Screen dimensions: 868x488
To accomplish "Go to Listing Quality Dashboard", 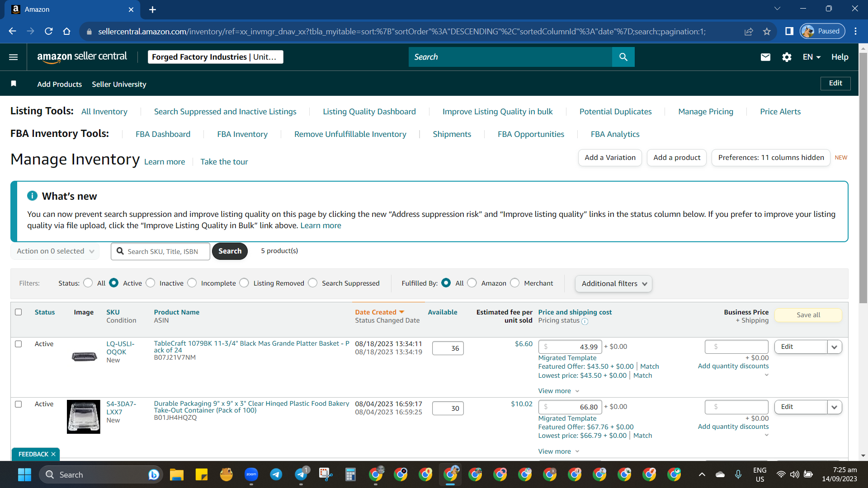I will (369, 112).
